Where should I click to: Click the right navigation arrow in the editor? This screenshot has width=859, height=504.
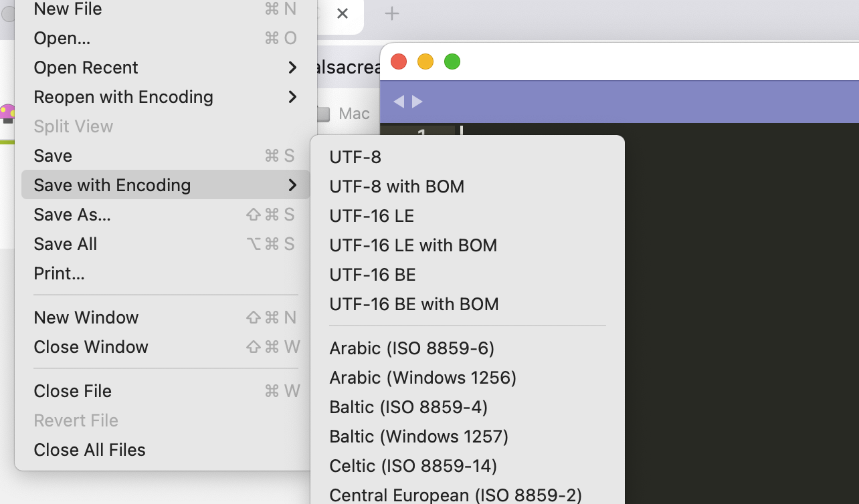417,102
